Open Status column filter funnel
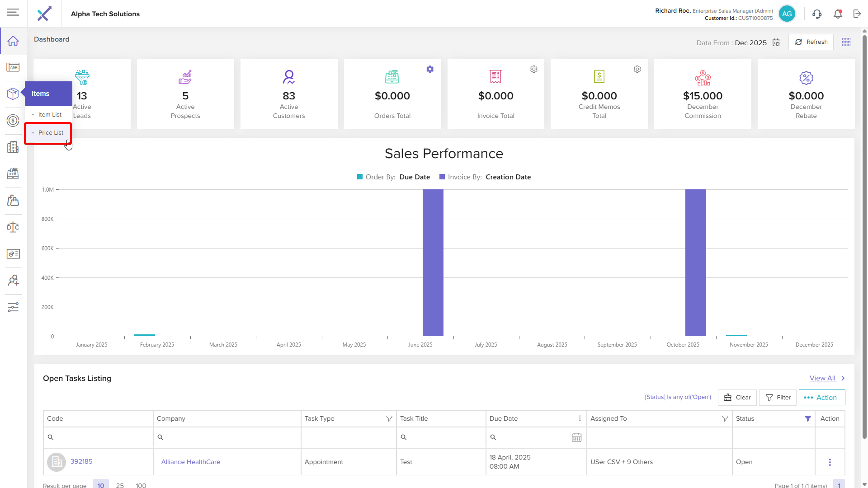Screen dimensions: 868x488 pyautogui.click(x=808, y=419)
